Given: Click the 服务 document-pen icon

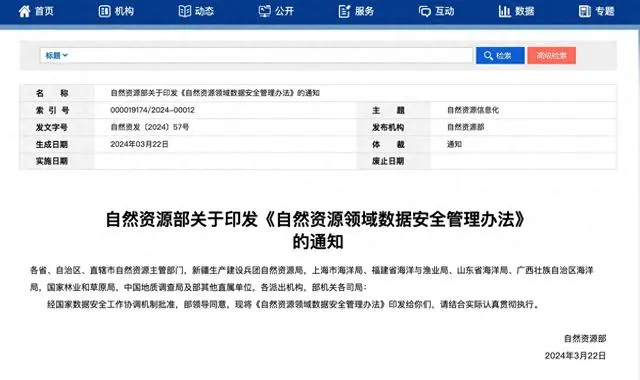Looking at the screenshot, I should tap(344, 11).
